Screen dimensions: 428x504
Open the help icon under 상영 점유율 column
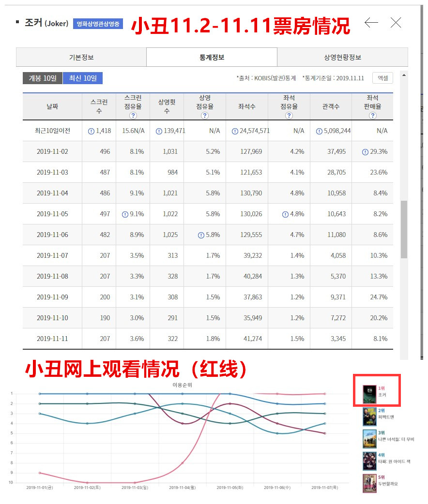pos(205,117)
